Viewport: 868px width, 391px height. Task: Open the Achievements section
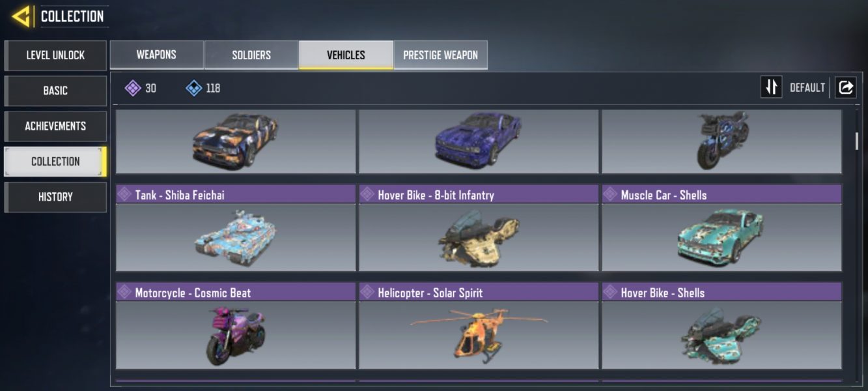[55, 126]
